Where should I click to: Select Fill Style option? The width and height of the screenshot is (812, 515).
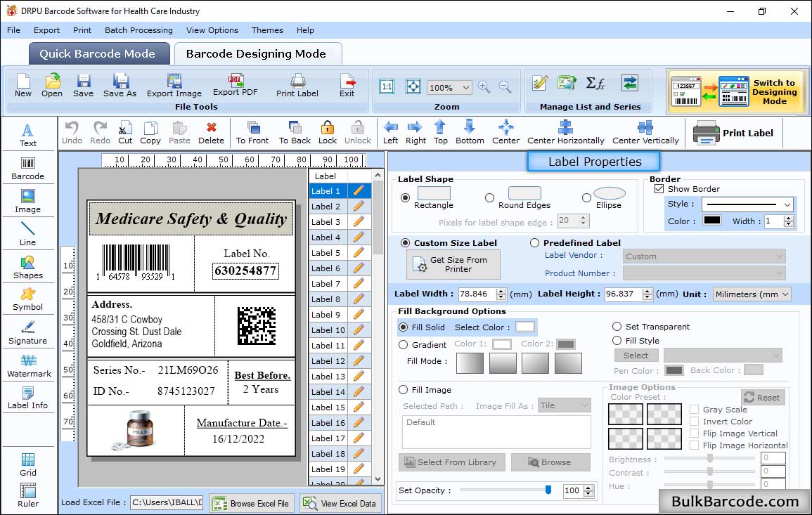point(617,341)
